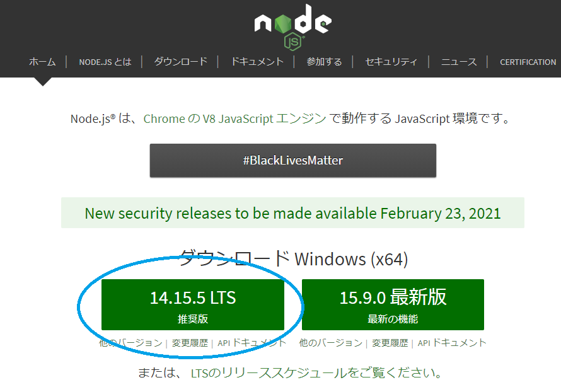
Task: Open 他のバージョン under the 最新版 button
Action: click(x=331, y=343)
